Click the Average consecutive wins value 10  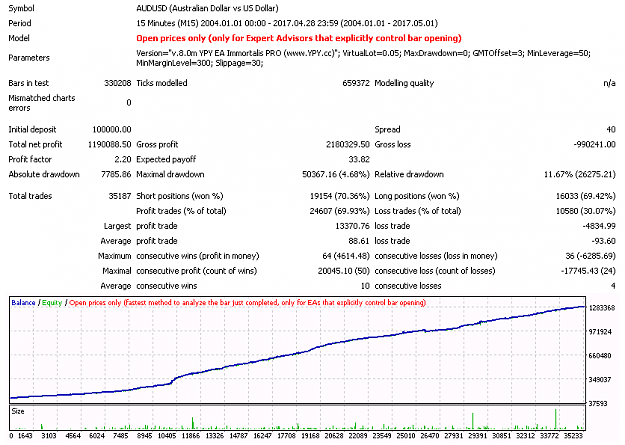tap(366, 286)
